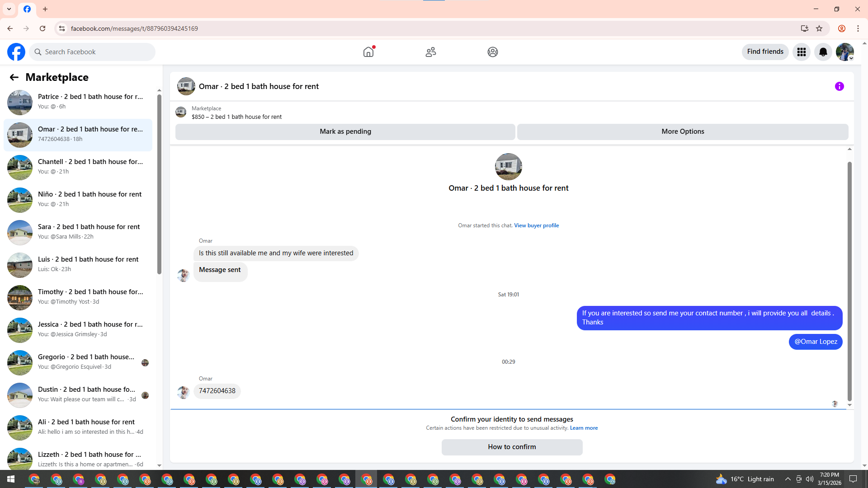Click the address bar URL
The width and height of the screenshot is (868, 488).
[x=134, y=28]
